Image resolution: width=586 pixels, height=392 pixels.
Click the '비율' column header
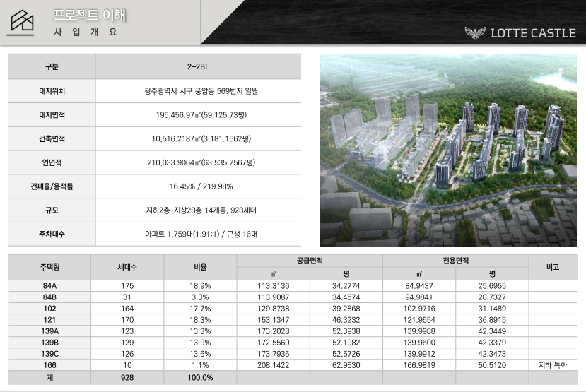200,267
